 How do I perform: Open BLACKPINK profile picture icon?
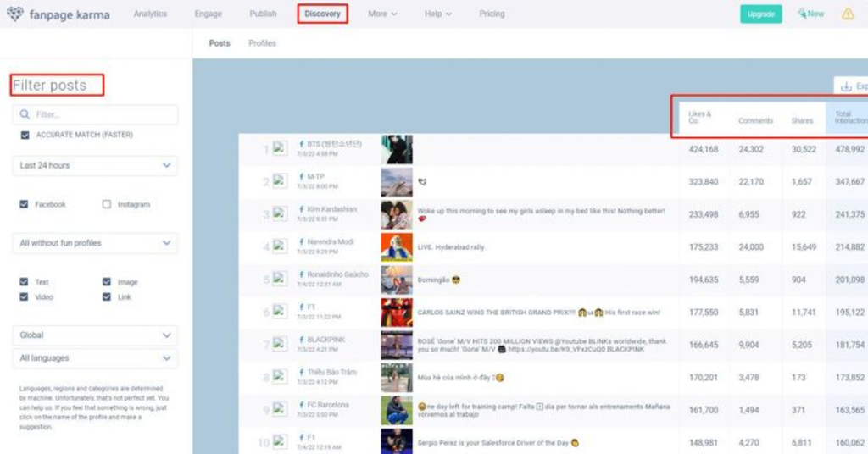click(280, 344)
